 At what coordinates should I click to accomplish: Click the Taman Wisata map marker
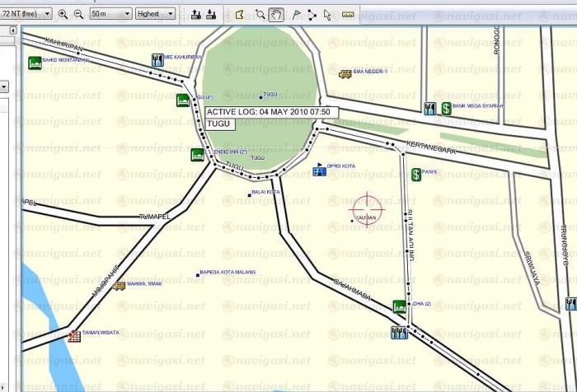[74, 335]
